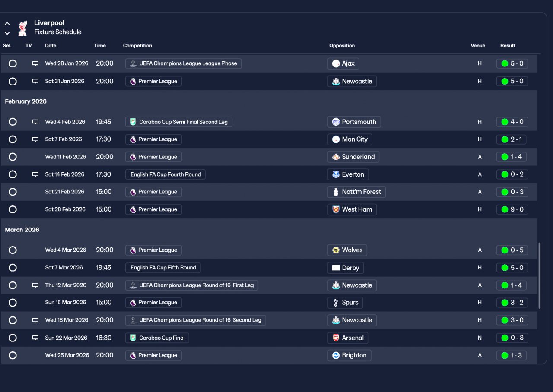Click the Man City club badge
Image resolution: width=553 pixels, height=392 pixels.
[x=336, y=139]
